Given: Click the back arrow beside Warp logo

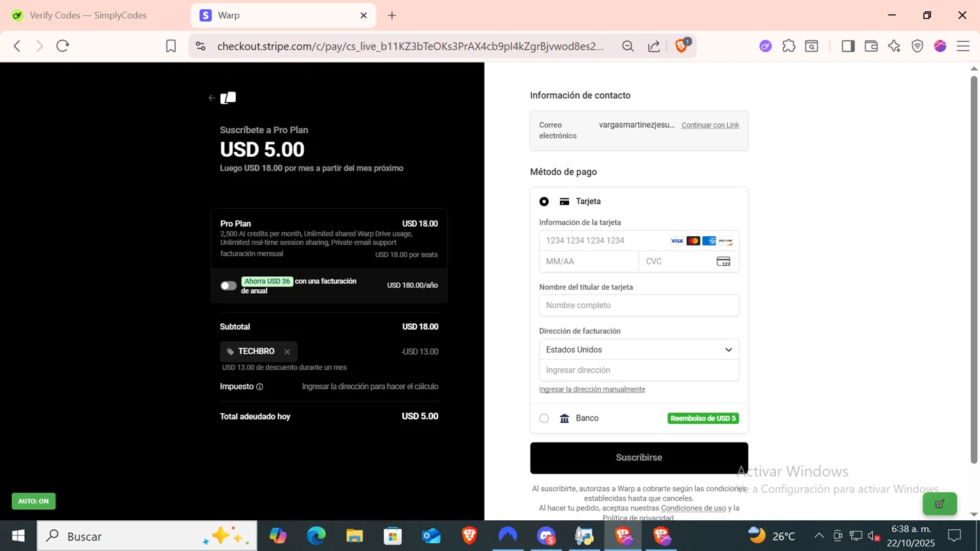Looking at the screenshot, I should click(x=212, y=98).
